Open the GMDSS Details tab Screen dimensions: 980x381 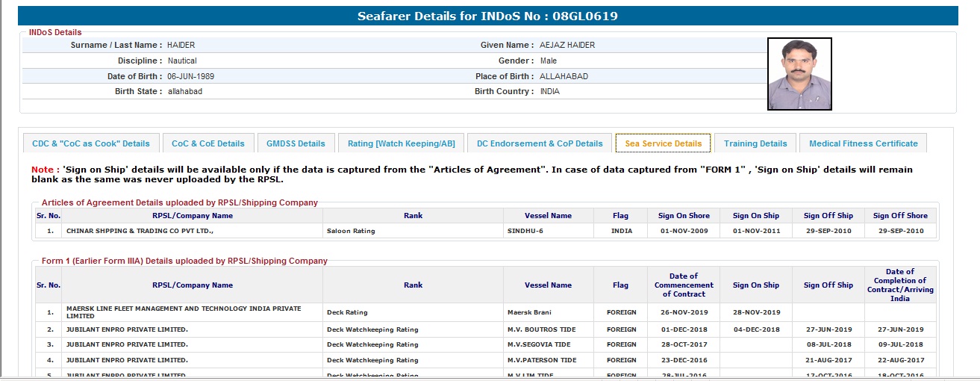click(x=296, y=143)
